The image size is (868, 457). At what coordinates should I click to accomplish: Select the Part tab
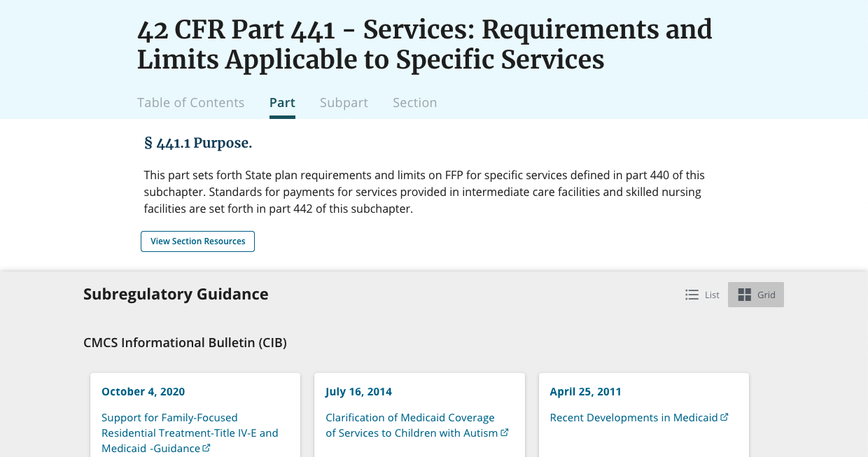click(282, 103)
